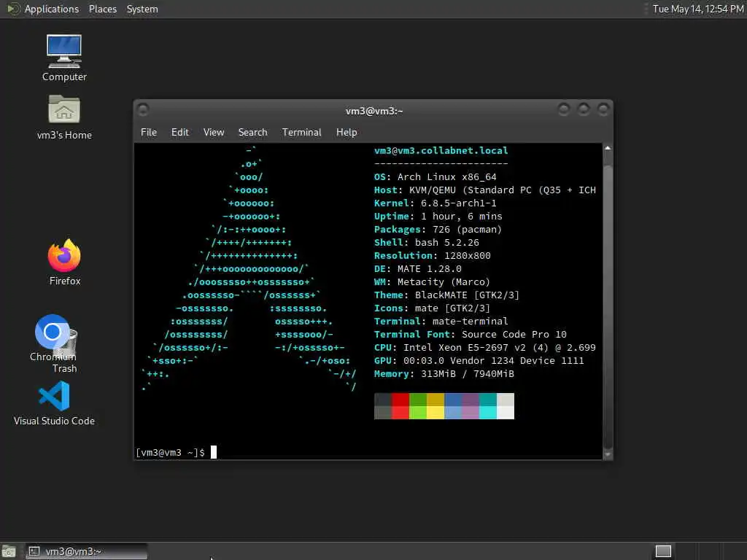Click the white color block in terminal
The image size is (747, 560).
click(x=506, y=413)
